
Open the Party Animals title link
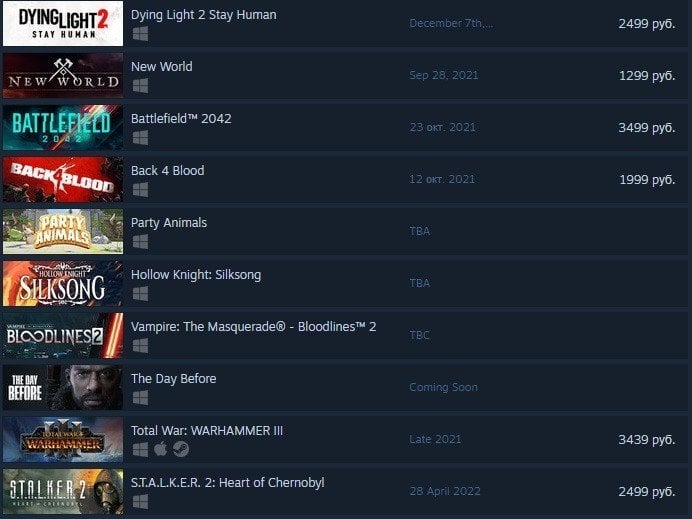169,223
